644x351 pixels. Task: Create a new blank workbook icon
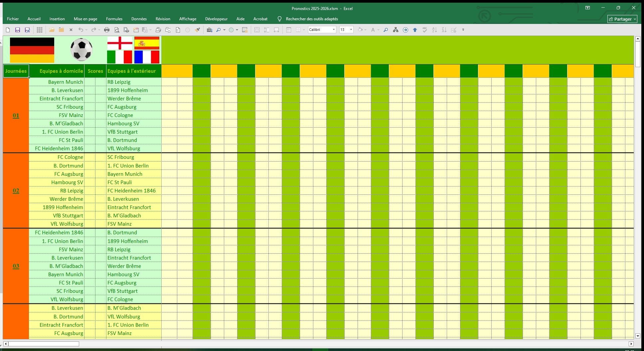click(x=8, y=30)
